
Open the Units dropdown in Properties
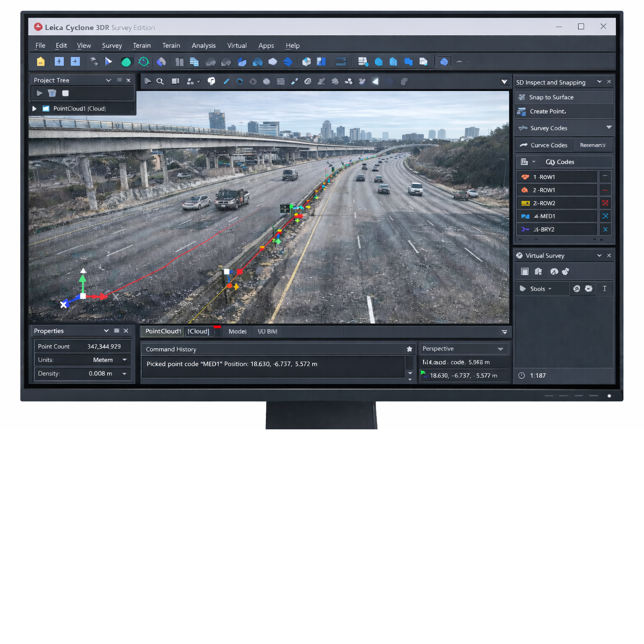point(125,360)
